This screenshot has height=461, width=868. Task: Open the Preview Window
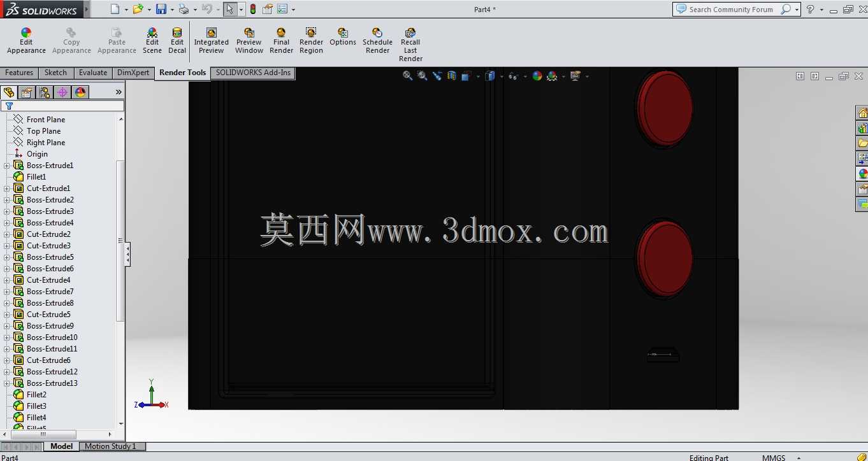click(249, 41)
